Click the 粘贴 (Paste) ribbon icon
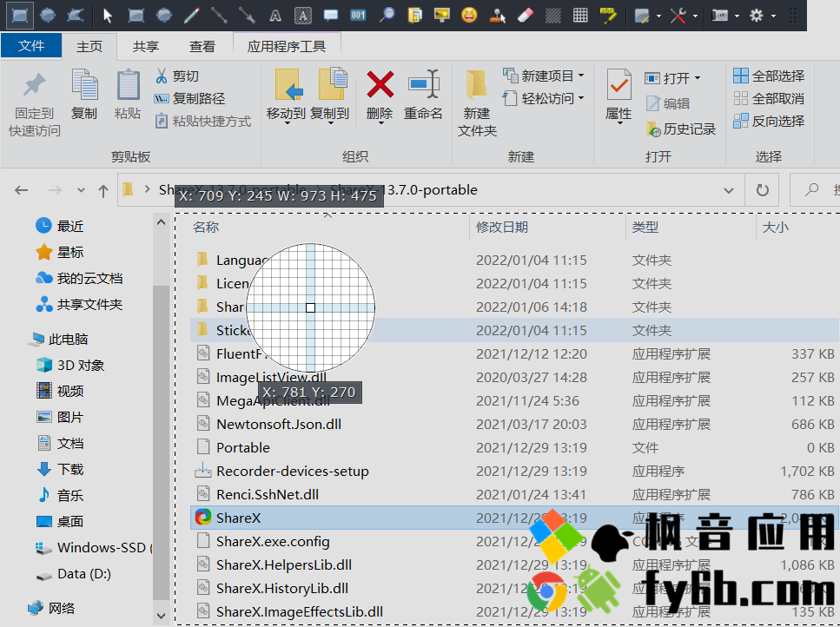Image resolution: width=840 pixels, height=627 pixels. point(128,95)
